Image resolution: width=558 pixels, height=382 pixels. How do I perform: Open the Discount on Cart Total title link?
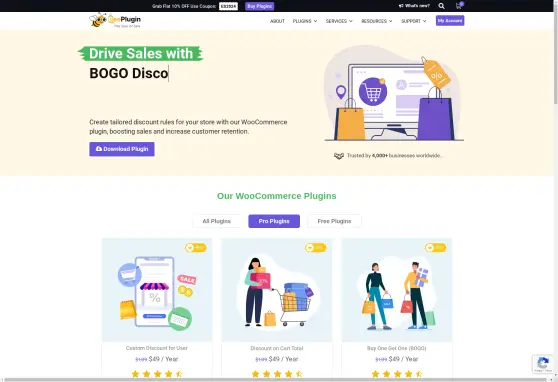(x=277, y=348)
